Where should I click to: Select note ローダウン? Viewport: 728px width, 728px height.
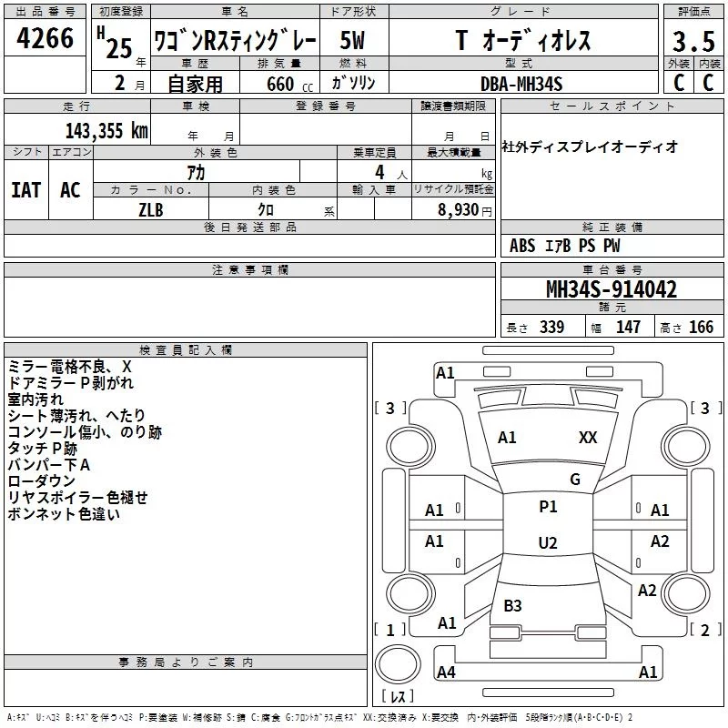(41, 481)
